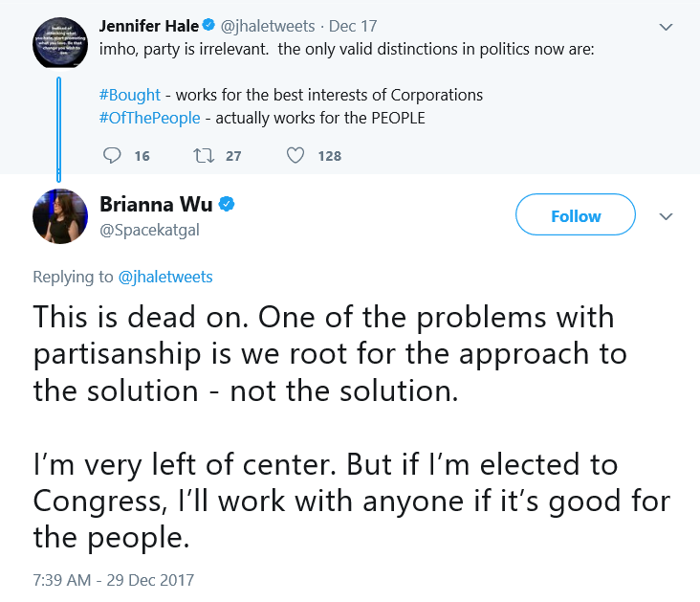Click the reply icon under Jennifer Hale's tweet
This screenshot has height=602, width=700.
(112, 156)
